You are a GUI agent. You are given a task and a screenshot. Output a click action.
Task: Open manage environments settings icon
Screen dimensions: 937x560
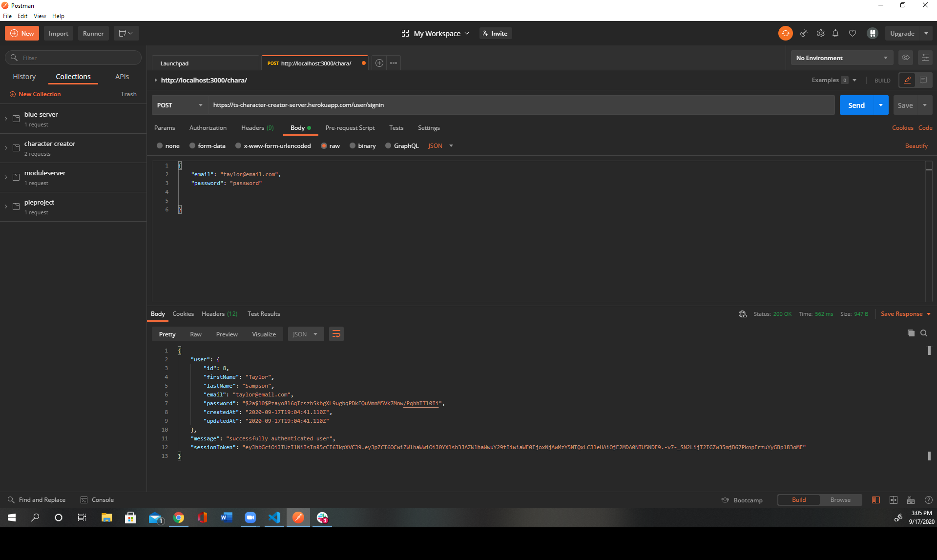(x=925, y=58)
